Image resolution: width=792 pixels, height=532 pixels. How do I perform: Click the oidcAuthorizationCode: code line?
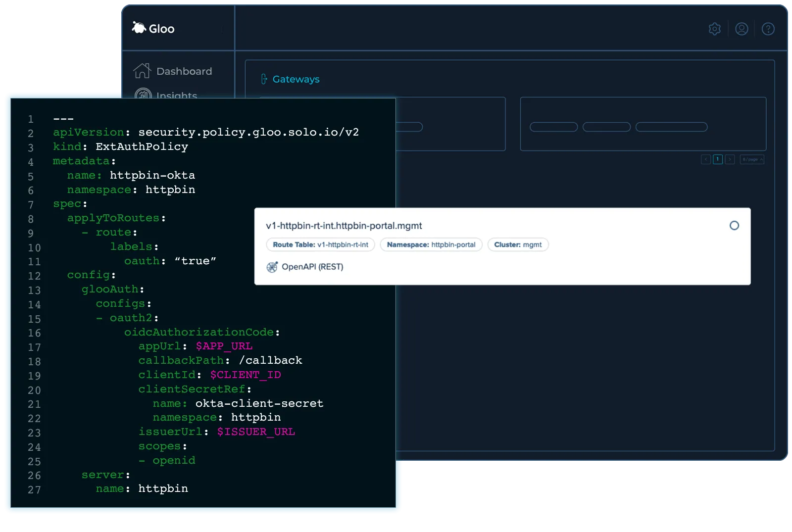(x=202, y=332)
